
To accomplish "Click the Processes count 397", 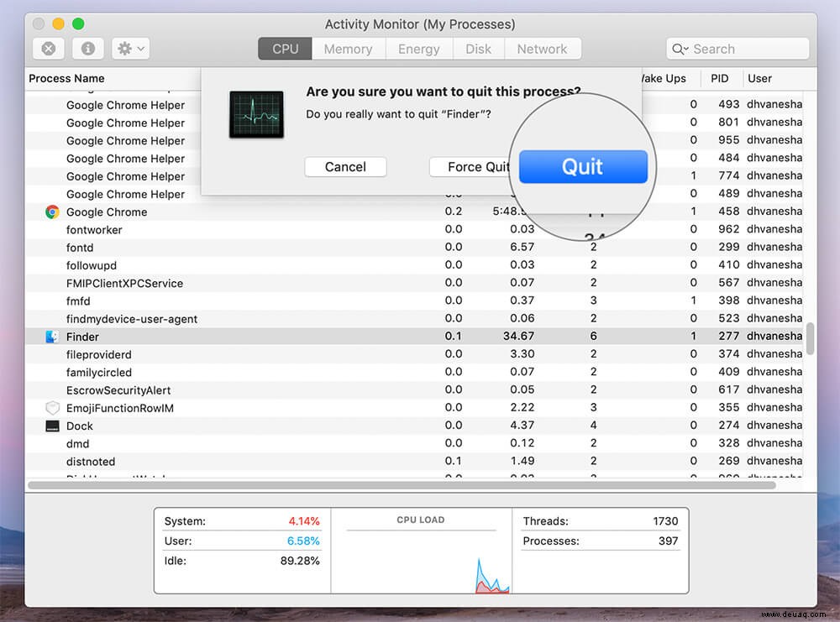I will [668, 541].
